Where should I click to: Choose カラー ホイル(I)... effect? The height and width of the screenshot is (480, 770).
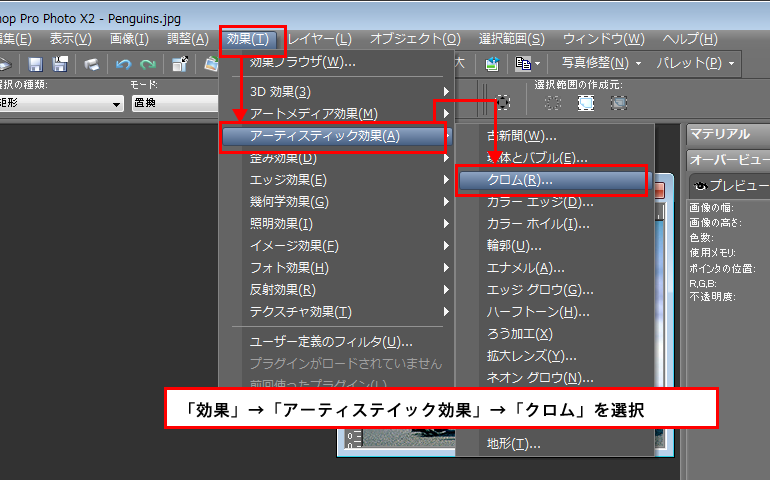tap(555, 224)
